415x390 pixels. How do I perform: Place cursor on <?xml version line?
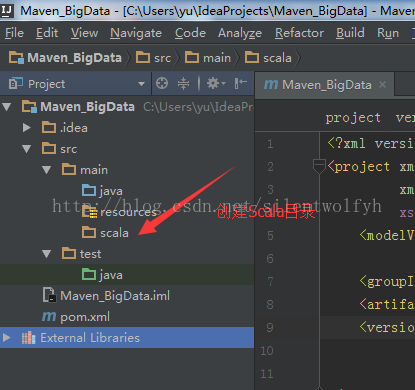pos(370,144)
